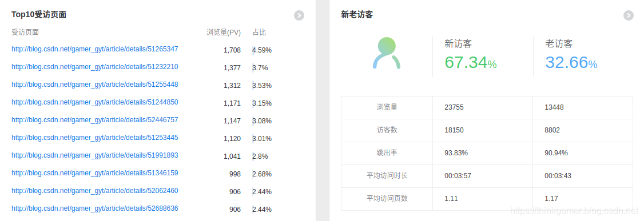
Task: Open article link ending in 51991893
Action: click(95, 155)
